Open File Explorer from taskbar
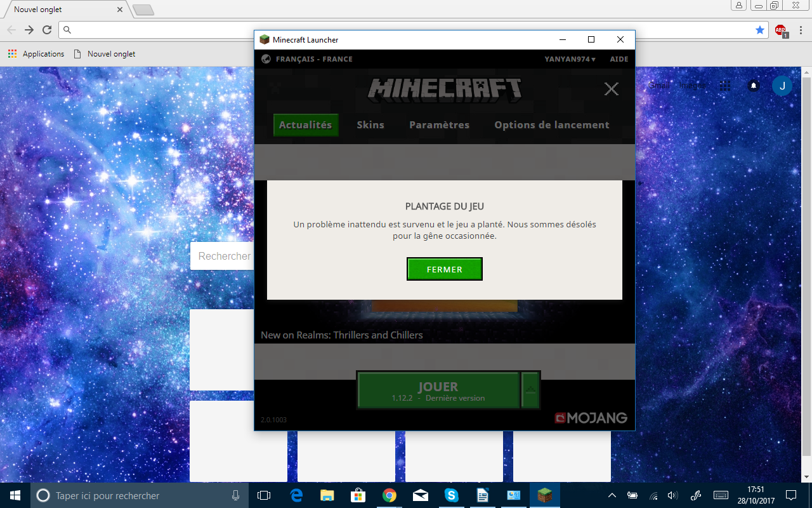The image size is (812, 508). (x=327, y=495)
